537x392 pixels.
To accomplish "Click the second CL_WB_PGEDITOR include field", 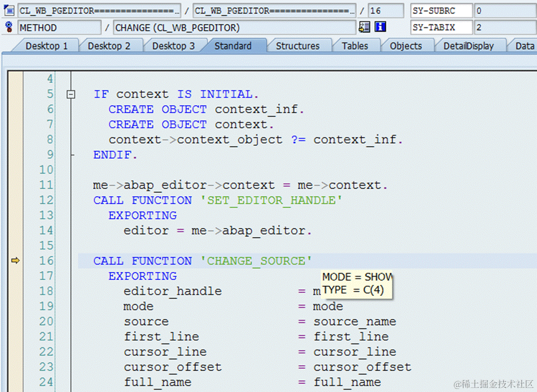I will (275, 11).
